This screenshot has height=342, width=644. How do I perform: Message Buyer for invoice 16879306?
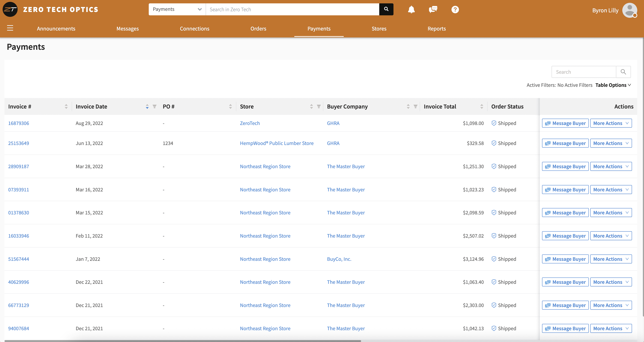(565, 123)
